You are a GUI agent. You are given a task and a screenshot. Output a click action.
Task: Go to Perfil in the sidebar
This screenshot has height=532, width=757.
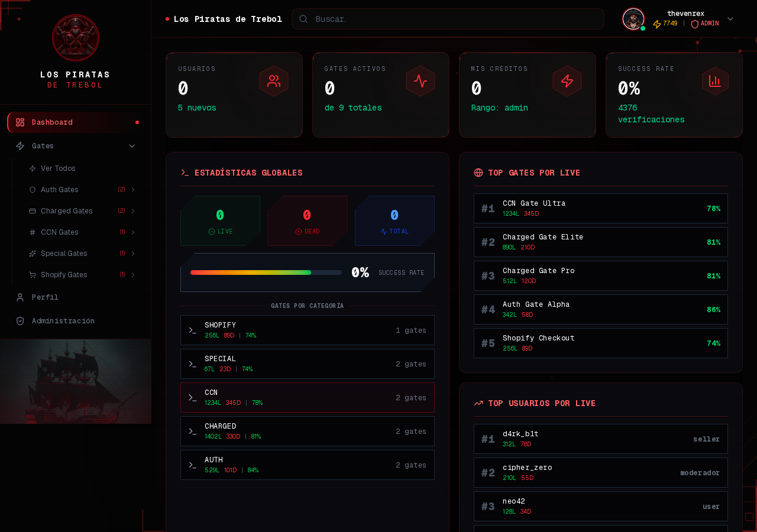[x=76, y=297]
